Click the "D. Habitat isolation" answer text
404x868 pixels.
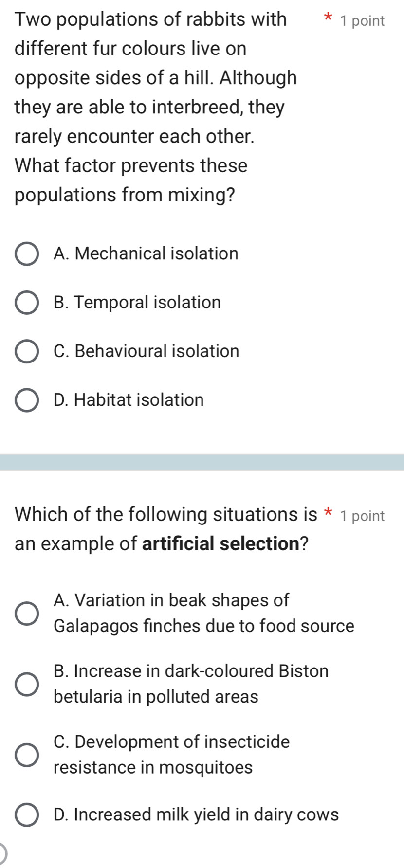coord(129,400)
